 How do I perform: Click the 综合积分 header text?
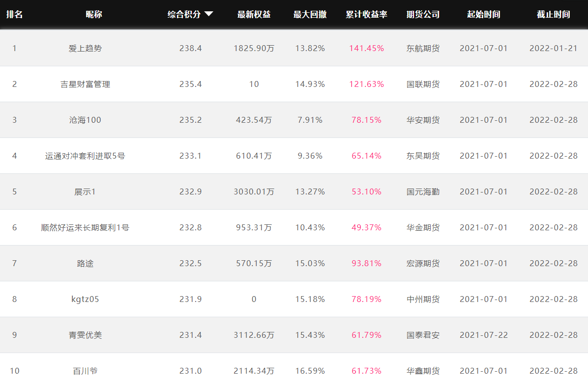coord(184,14)
